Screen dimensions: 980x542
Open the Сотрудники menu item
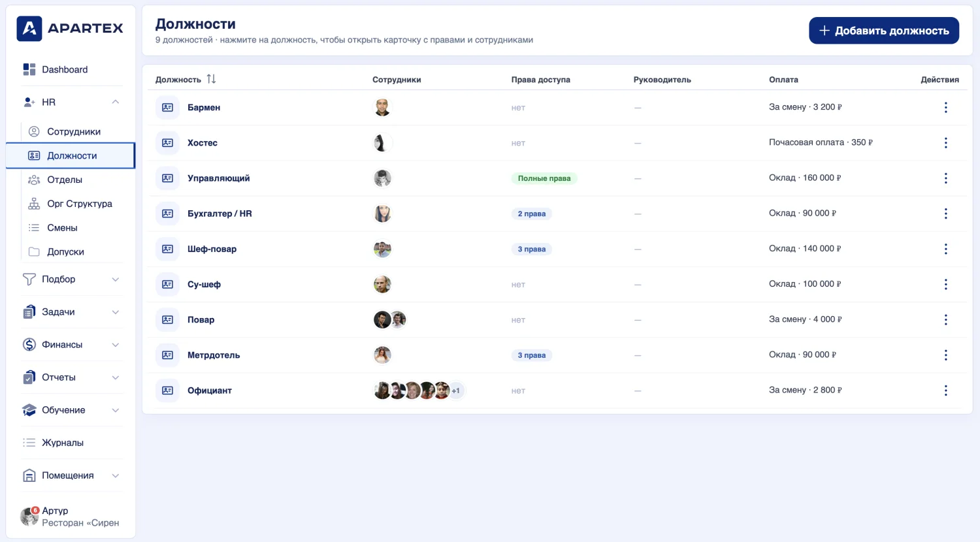[x=74, y=131]
